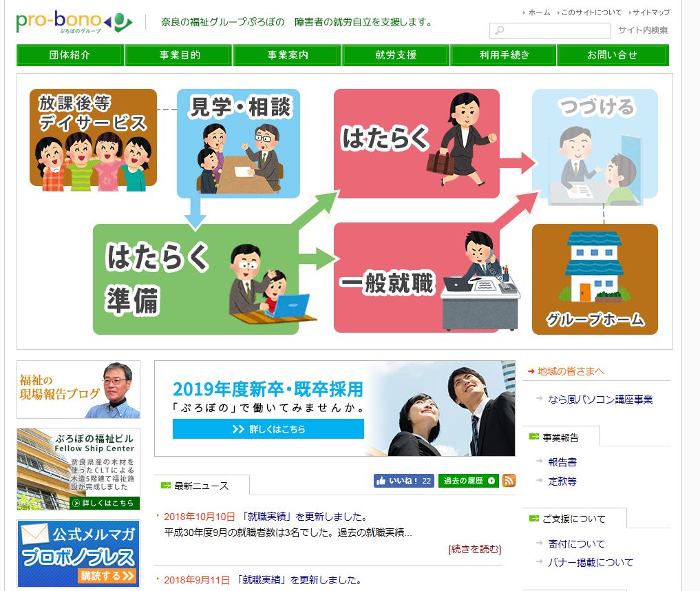Viewport: 700px width, 591px height.
Task: Click the search magnifier icon
Action: [x=500, y=30]
